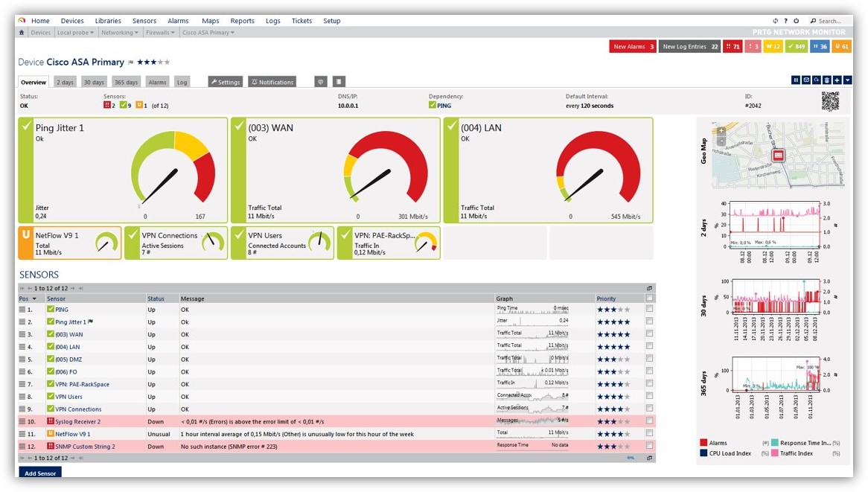Screen dimensions: 868x492
Task: Pause the device using the pause icon
Action: tap(796, 80)
